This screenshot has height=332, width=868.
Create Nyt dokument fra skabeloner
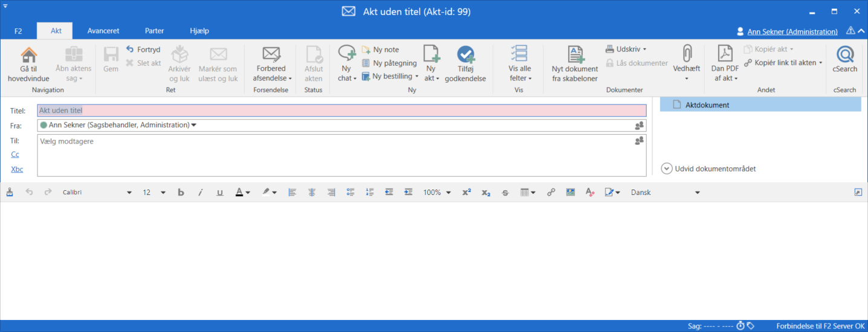tap(575, 56)
